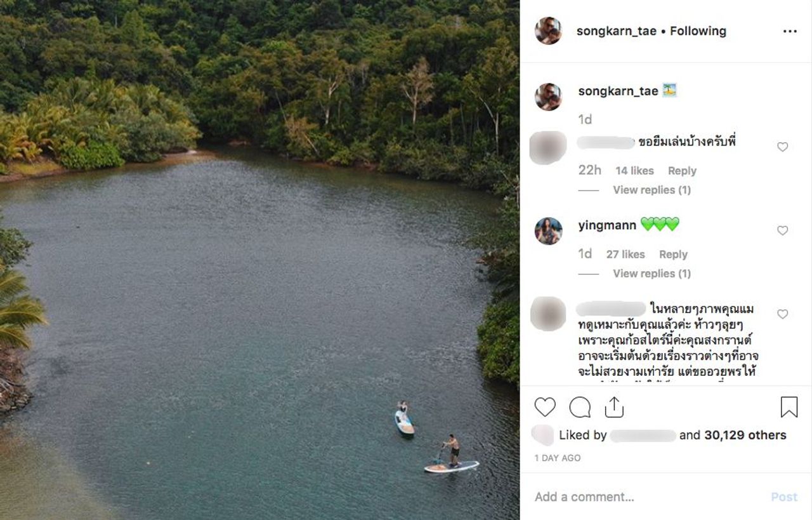Show the 30,129 others who liked
Image resolution: width=812 pixels, height=520 pixels.
(745, 436)
